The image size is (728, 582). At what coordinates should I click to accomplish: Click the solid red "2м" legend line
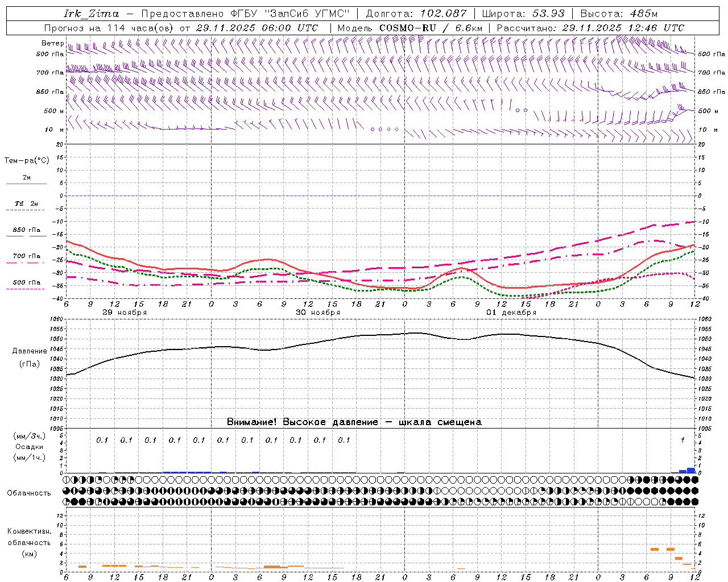[26, 184]
